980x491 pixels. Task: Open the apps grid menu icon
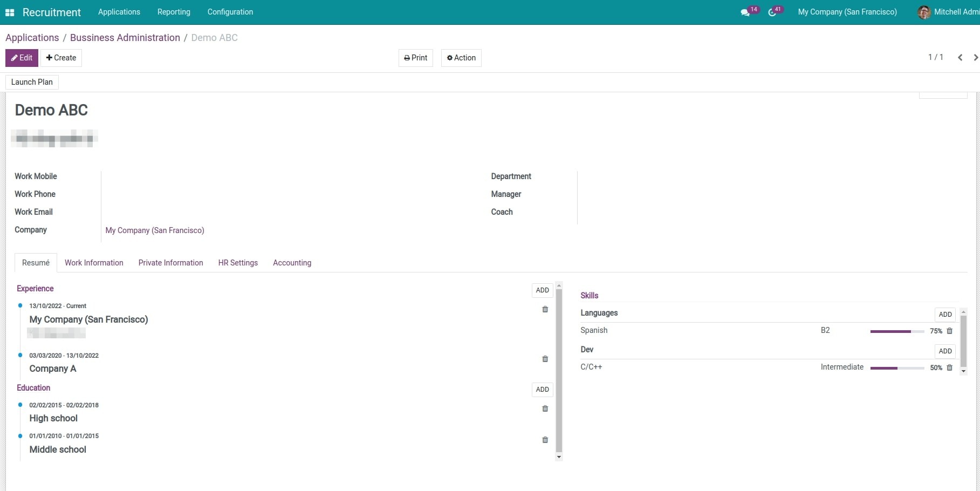10,12
